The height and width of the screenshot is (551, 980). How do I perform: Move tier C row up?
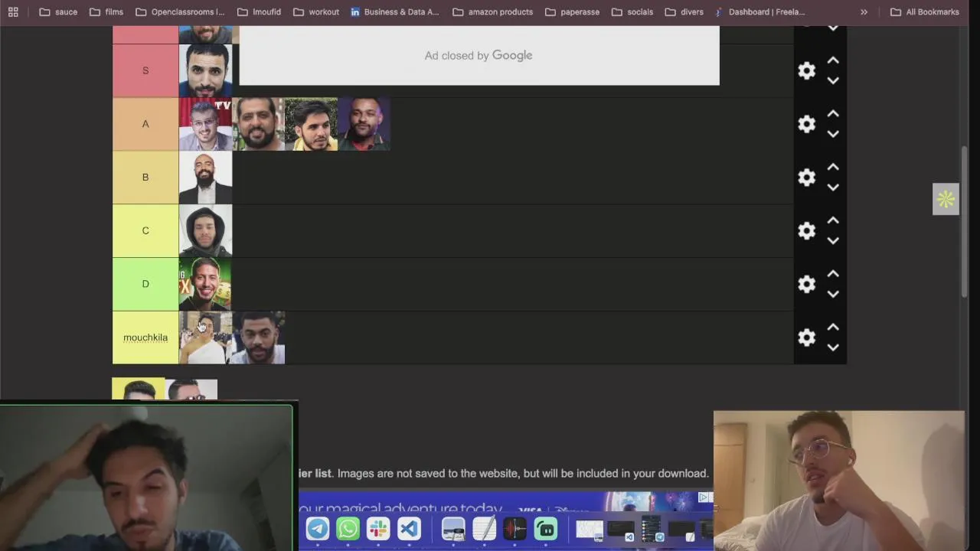tap(833, 221)
